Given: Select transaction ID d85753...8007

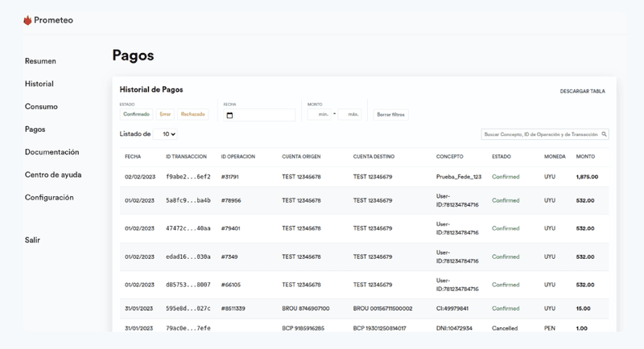Looking at the screenshot, I should [x=188, y=285].
